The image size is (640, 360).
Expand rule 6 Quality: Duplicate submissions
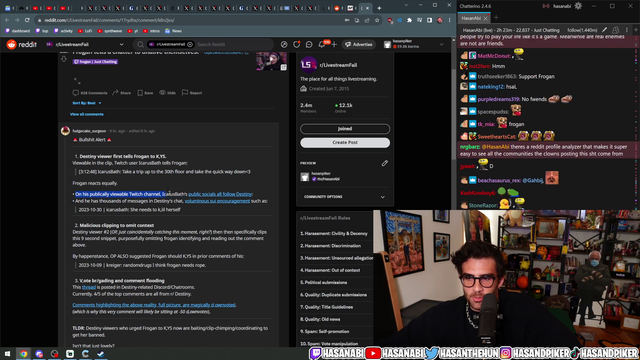coord(333,295)
